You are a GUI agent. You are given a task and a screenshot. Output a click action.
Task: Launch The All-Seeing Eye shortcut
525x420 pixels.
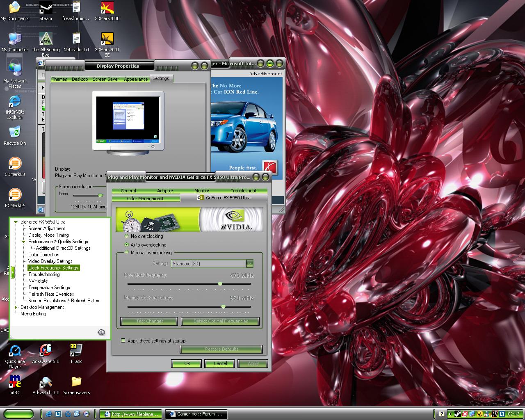(46, 44)
